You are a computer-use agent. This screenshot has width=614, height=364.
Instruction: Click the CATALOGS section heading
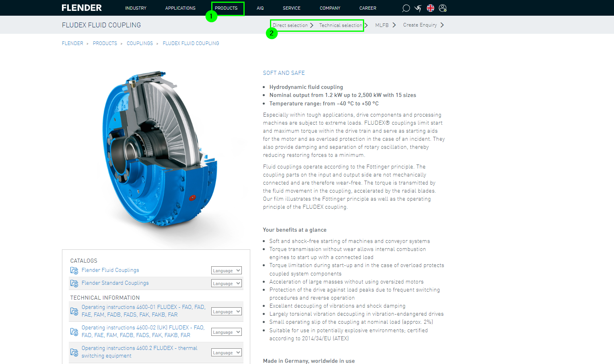(84, 261)
